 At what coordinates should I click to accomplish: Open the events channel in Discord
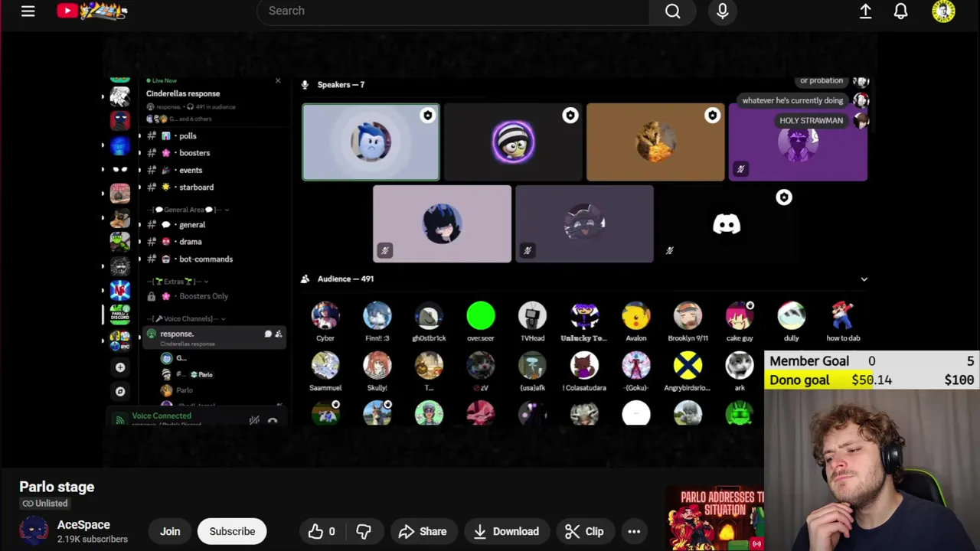[x=191, y=170]
